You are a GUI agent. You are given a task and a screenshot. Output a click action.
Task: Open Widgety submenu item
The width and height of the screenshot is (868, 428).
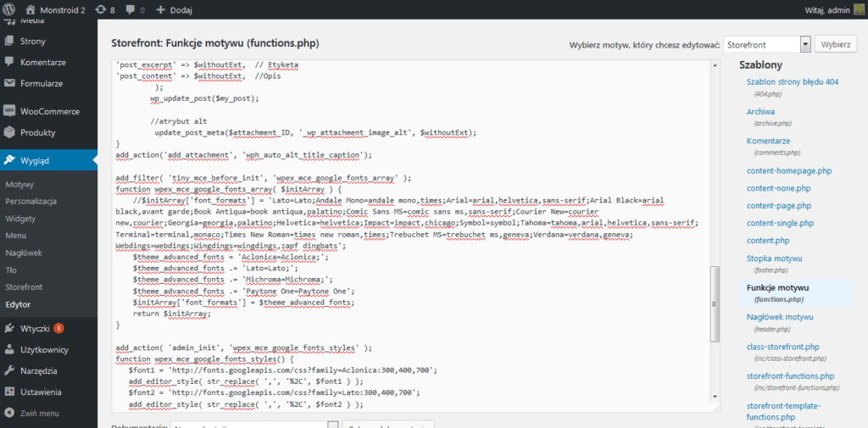[x=20, y=219]
